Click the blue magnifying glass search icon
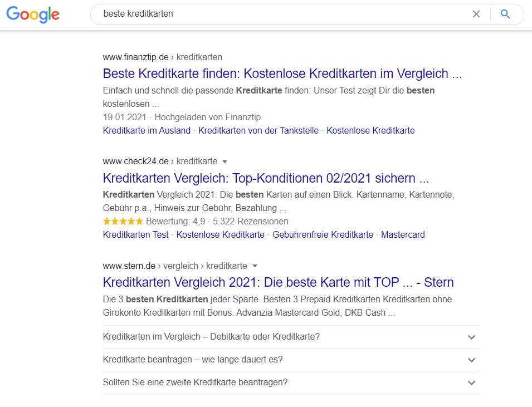The width and height of the screenshot is (532, 407). click(x=505, y=14)
